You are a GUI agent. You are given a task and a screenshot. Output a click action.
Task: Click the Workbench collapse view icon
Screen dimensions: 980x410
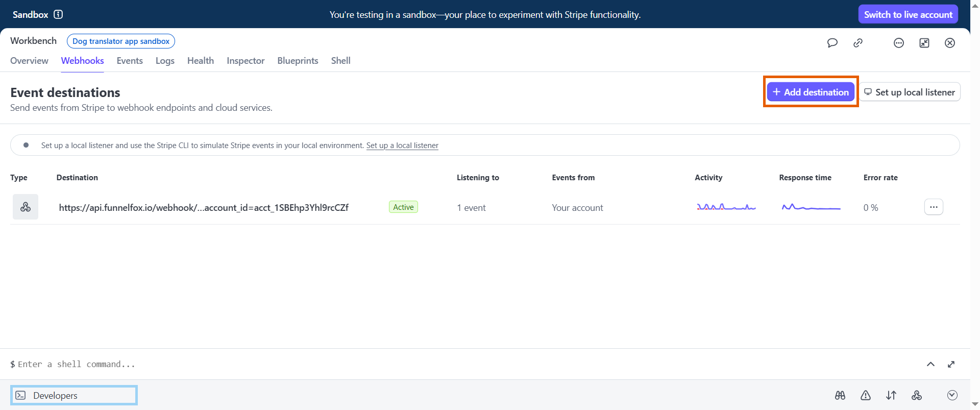[924, 43]
